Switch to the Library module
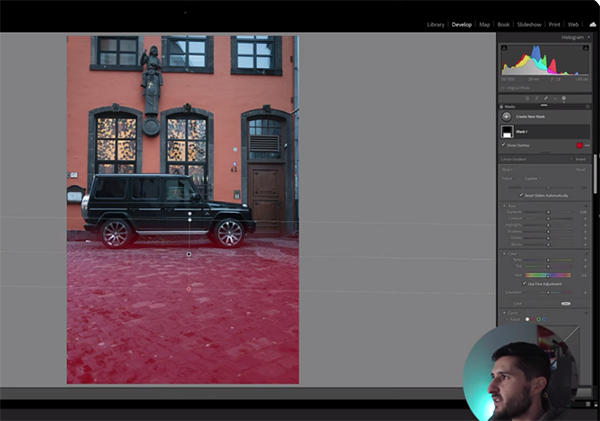 [x=435, y=24]
